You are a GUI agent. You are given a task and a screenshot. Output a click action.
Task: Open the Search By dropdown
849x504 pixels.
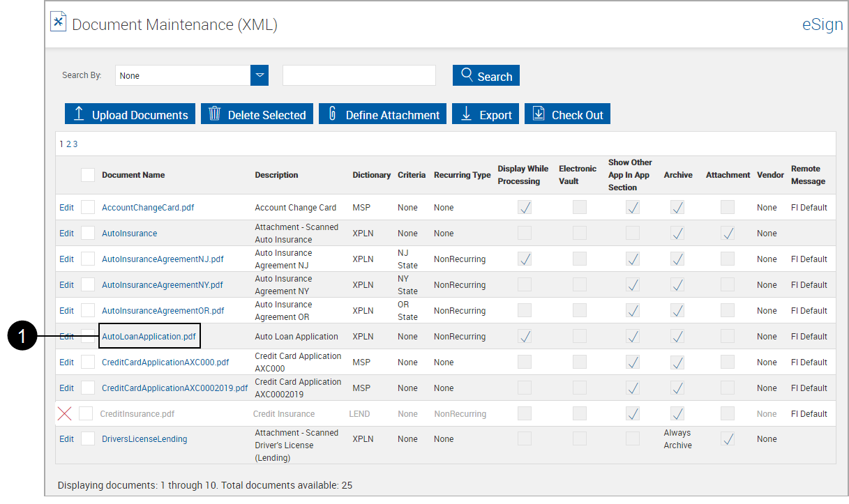point(259,75)
